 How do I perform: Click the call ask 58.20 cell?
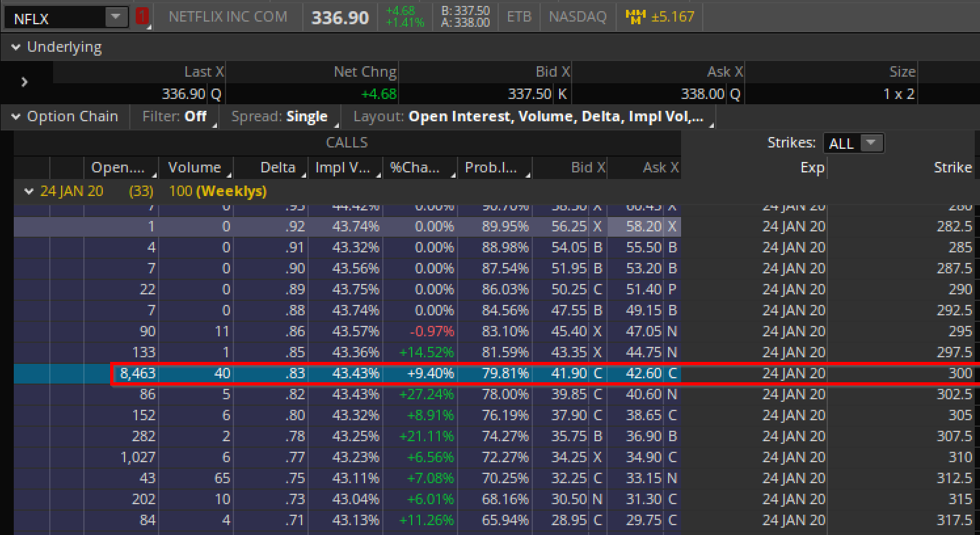[644, 227]
